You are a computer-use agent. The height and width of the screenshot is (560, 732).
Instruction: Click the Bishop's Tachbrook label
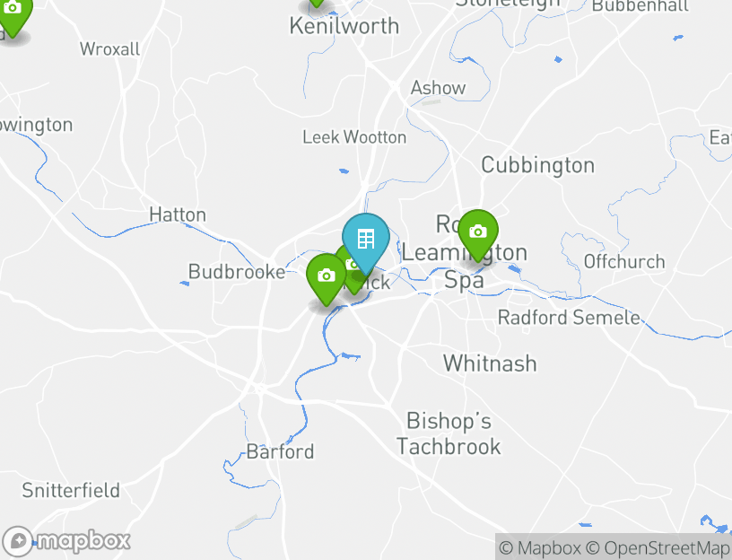click(449, 433)
